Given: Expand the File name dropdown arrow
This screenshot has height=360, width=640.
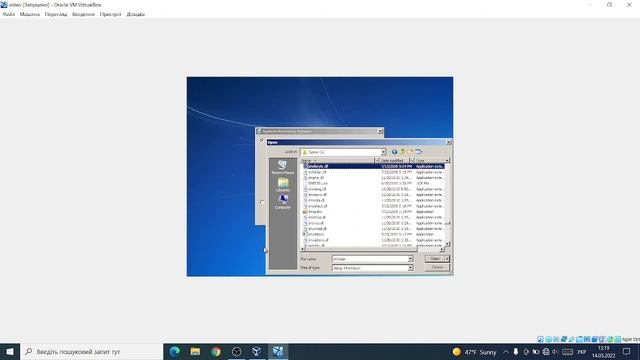Looking at the screenshot, I should click(x=410, y=259).
